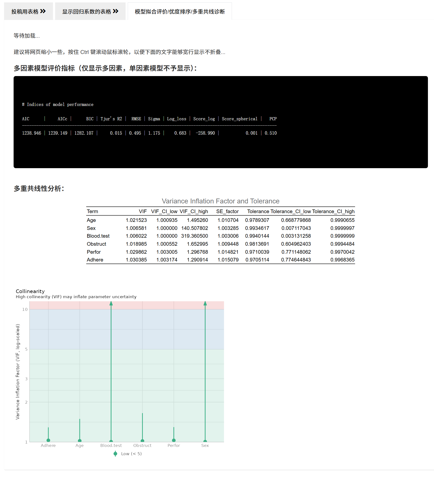Click the PCP value 0.510

[x=271, y=133]
